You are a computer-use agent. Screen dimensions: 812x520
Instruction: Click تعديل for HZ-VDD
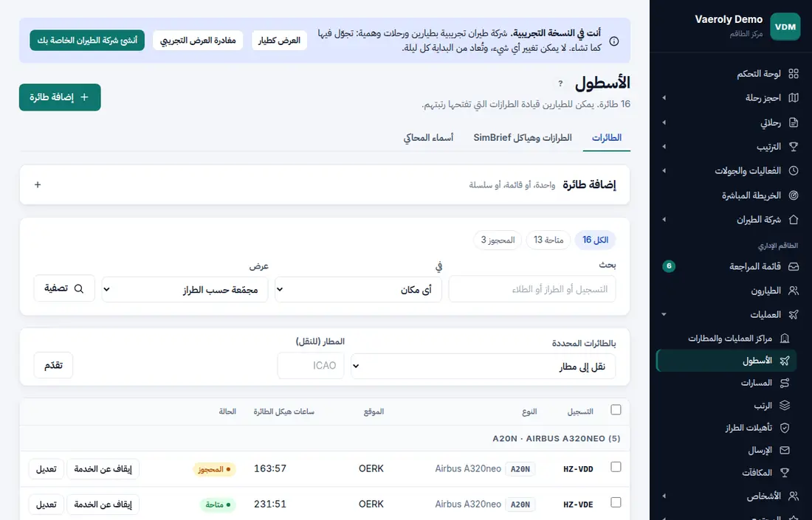tap(46, 469)
